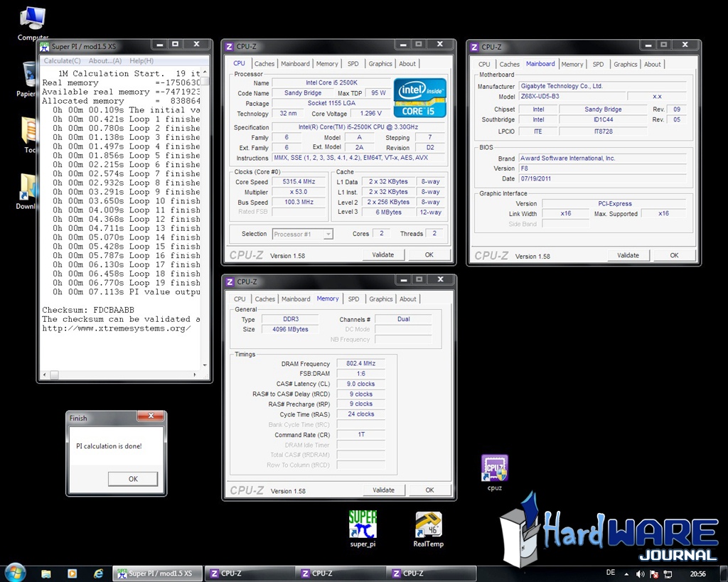Click OK in the Finish dialog

(x=133, y=479)
